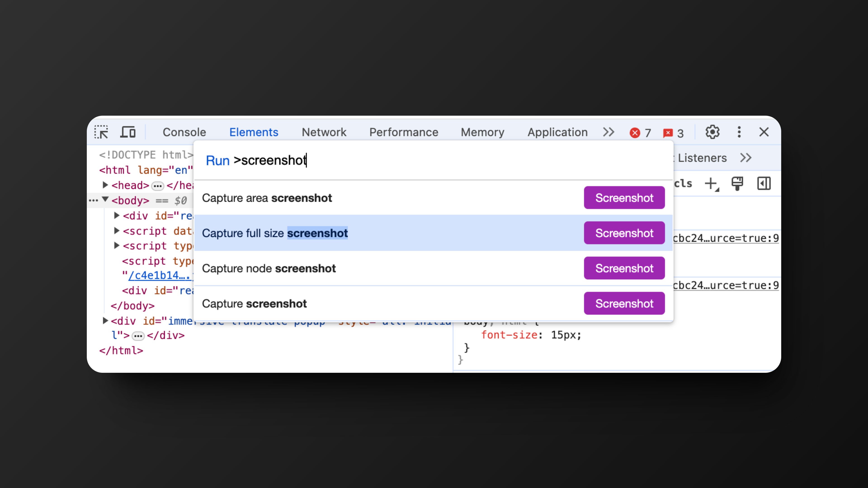The height and width of the screenshot is (488, 868).
Task: Toggle the .cls element classes button
Action: [683, 183]
